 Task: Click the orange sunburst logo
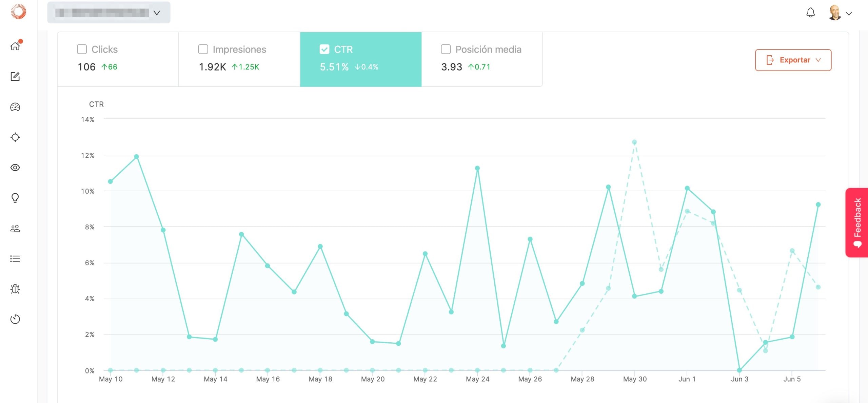18,12
